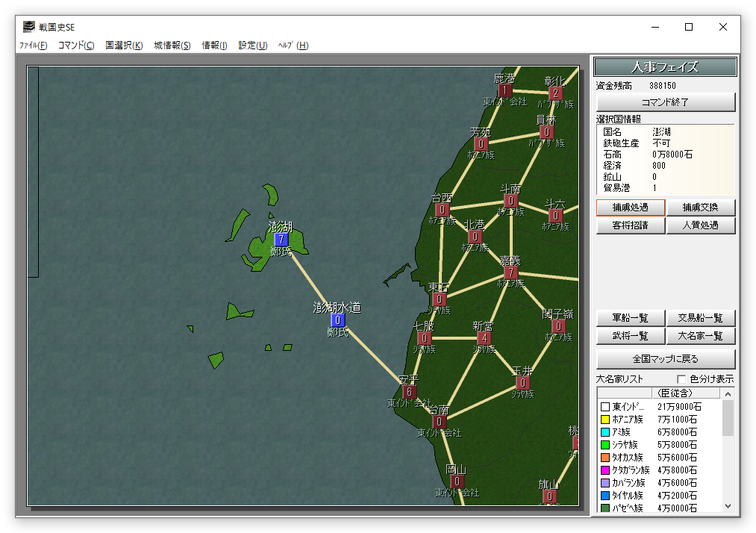
Task: Click the yellow ホアニア族 color swatch
Action: click(605, 420)
